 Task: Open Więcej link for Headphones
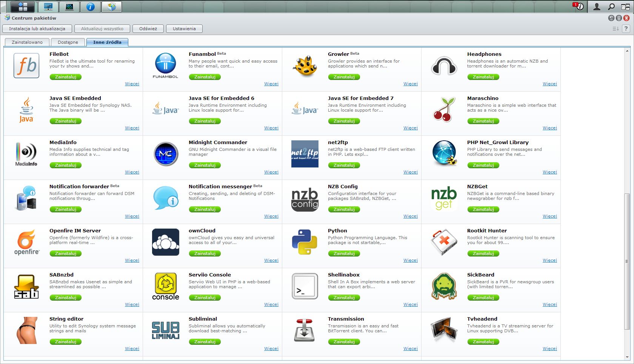pyautogui.click(x=550, y=84)
